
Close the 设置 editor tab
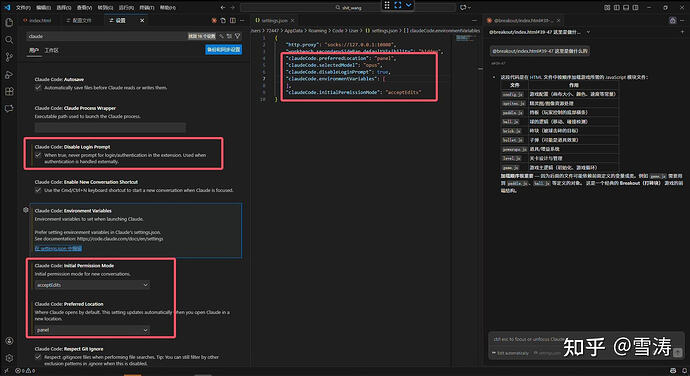tap(142, 21)
